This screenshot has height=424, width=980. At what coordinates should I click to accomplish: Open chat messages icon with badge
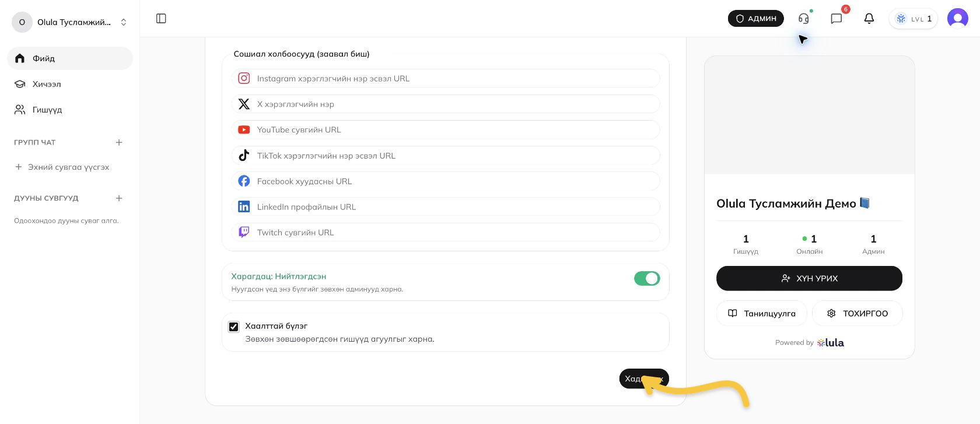point(836,19)
